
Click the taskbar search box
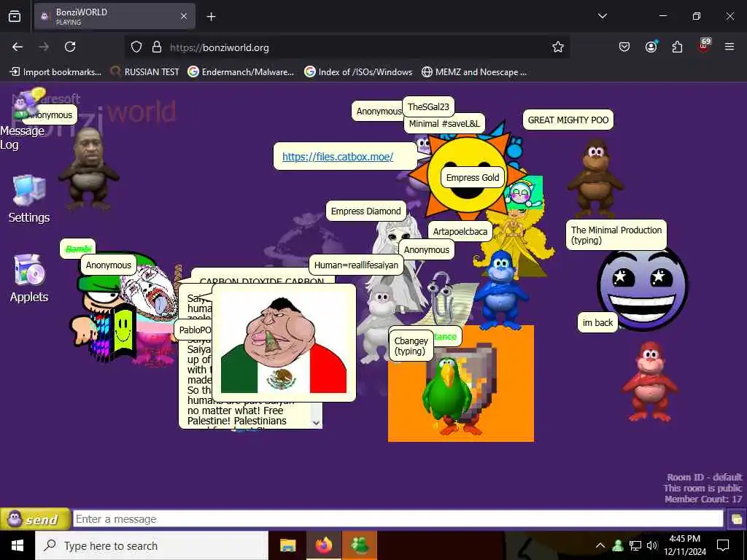tap(152, 545)
